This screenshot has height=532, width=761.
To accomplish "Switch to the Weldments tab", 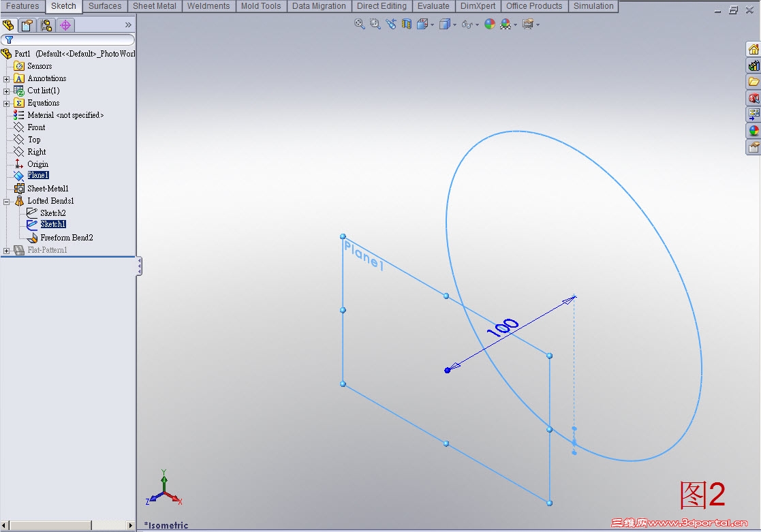I will pyautogui.click(x=208, y=6).
